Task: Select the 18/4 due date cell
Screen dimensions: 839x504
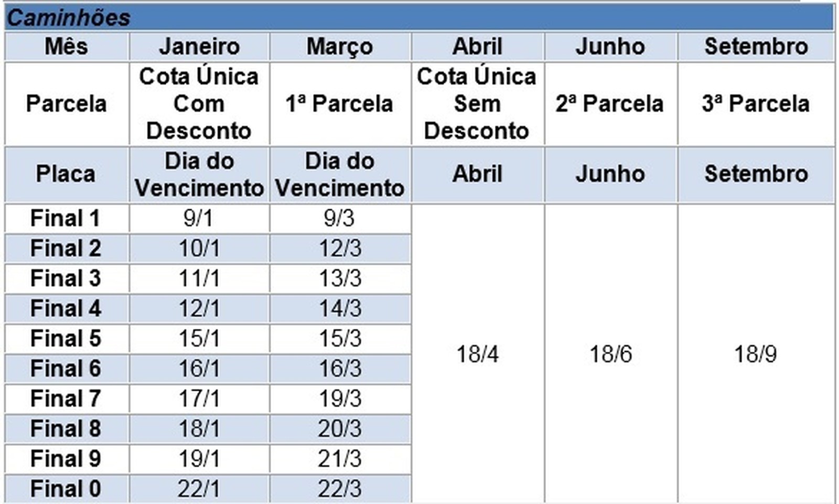Action: (x=477, y=354)
